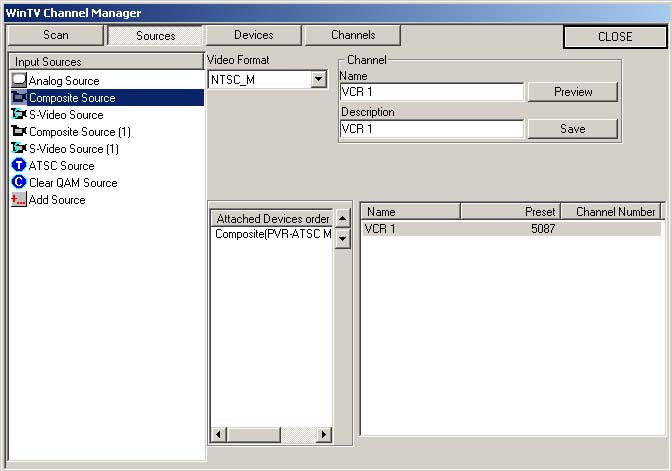Image resolution: width=672 pixels, height=471 pixels.
Task: Click the attached devices horizontal scrollbar thumb
Action: click(x=254, y=435)
